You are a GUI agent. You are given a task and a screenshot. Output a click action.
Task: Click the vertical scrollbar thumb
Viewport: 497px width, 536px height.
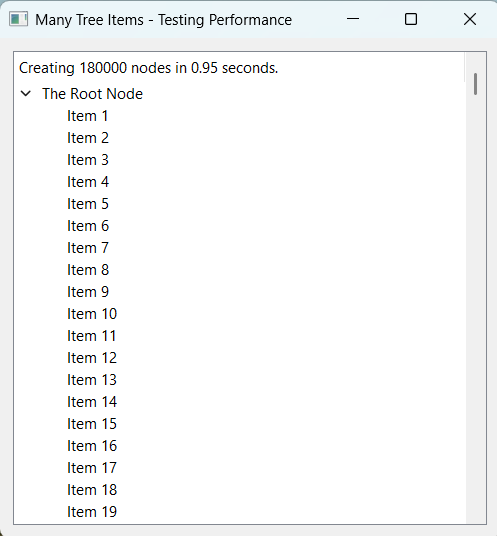[475, 84]
